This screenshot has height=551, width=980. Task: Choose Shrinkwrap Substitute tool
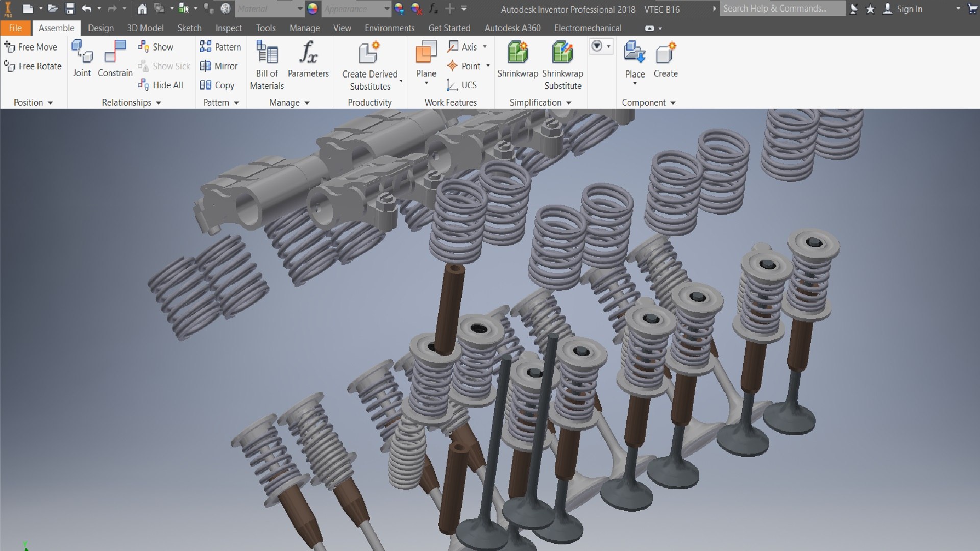(562, 65)
